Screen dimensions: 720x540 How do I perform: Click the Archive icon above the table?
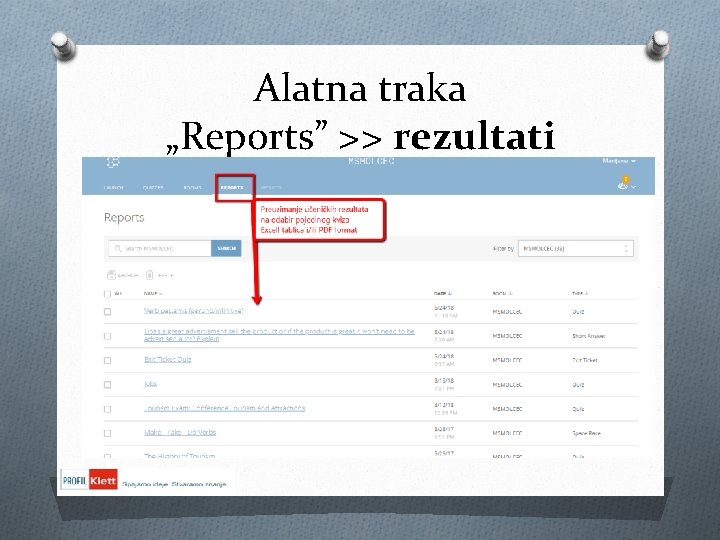[111, 275]
